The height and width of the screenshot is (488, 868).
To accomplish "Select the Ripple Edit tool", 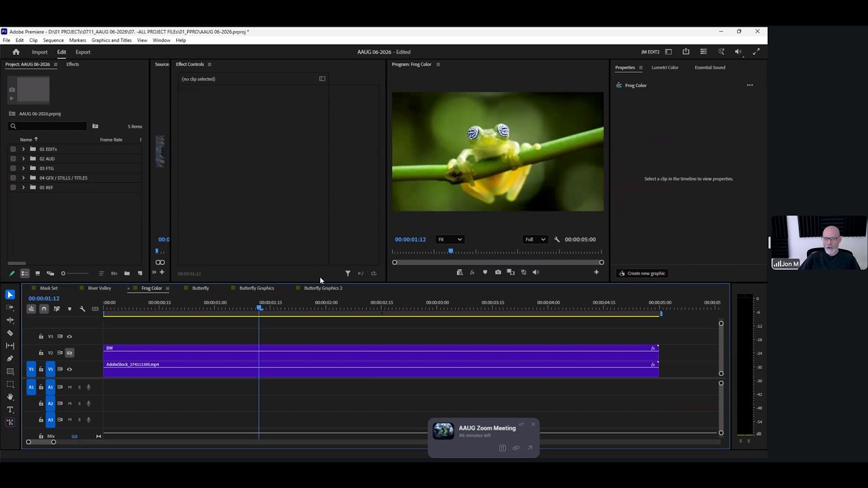I will (10, 320).
